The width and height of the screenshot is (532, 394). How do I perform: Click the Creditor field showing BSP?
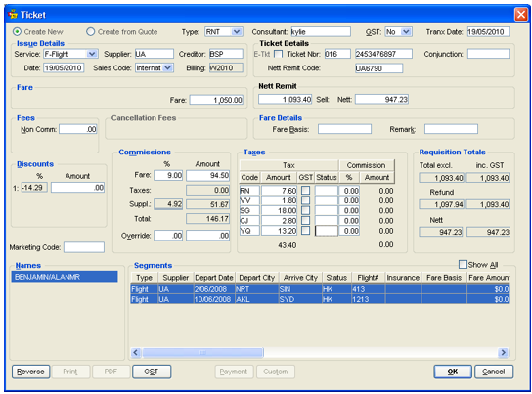[226, 54]
